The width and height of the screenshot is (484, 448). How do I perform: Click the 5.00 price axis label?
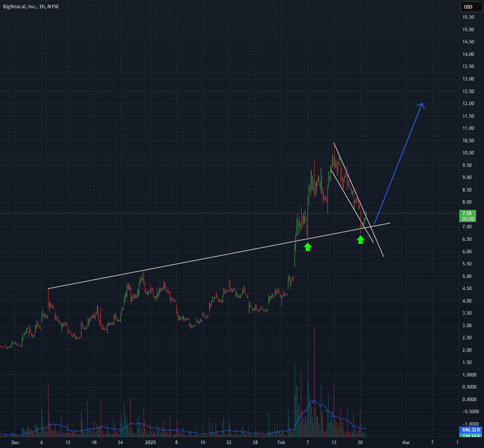[467, 276]
